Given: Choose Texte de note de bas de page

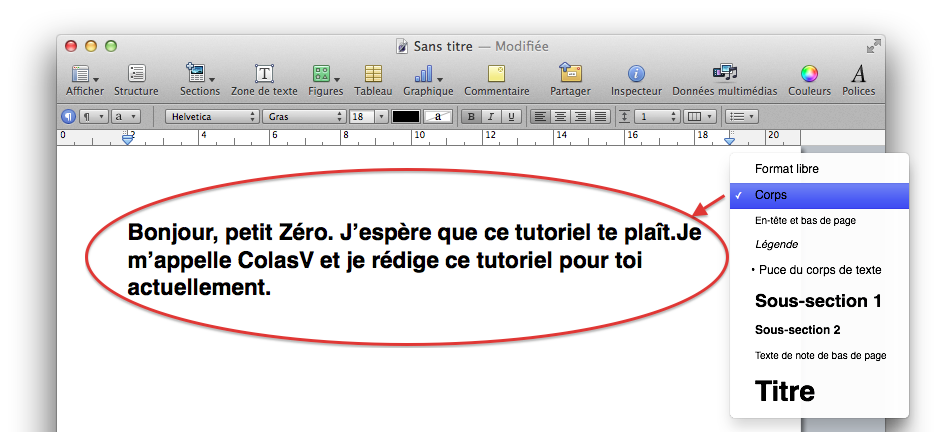Looking at the screenshot, I should pyautogui.click(x=819, y=356).
